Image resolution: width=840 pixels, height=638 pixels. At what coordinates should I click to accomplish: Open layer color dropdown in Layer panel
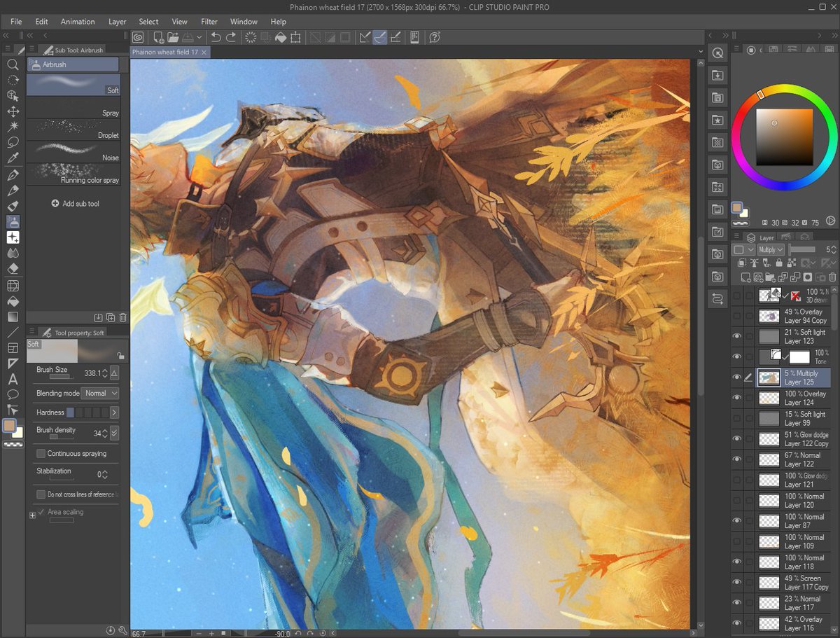pos(743,249)
